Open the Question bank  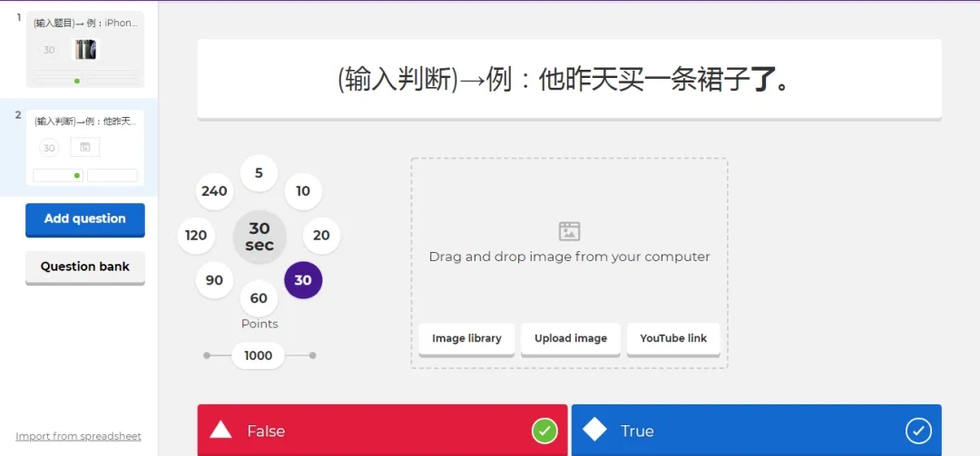pyautogui.click(x=85, y=267)
